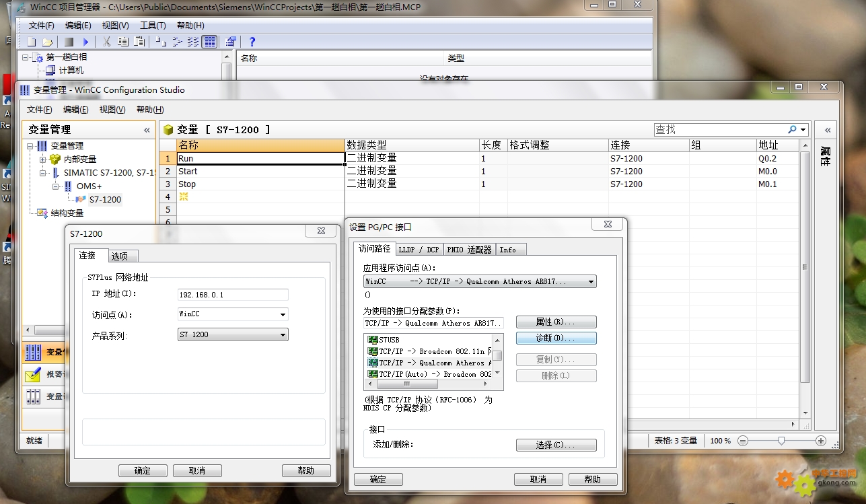Collapse the OMS+ tree node
The image size is (866, 504).
click(x=55, y=186)
